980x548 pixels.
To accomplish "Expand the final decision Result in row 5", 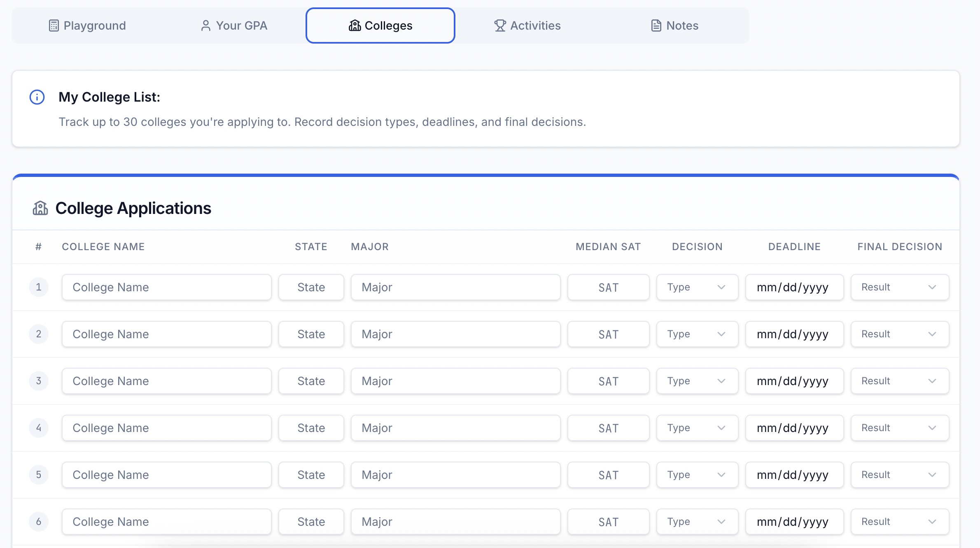I will [x=899, y=475].
